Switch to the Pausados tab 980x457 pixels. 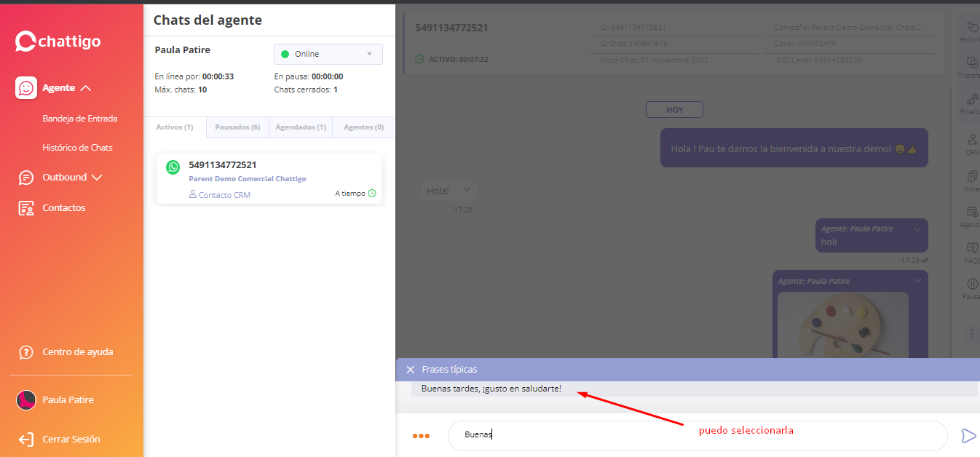point(237,127)
